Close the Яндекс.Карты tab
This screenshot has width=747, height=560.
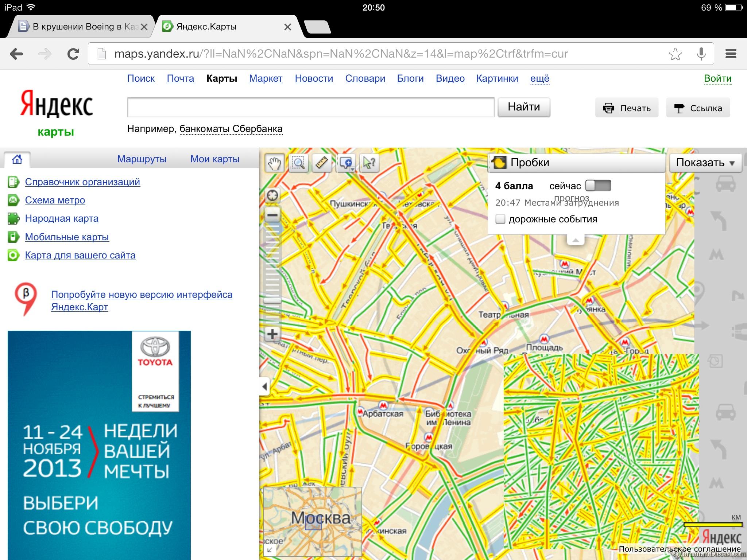click(287, 27)
